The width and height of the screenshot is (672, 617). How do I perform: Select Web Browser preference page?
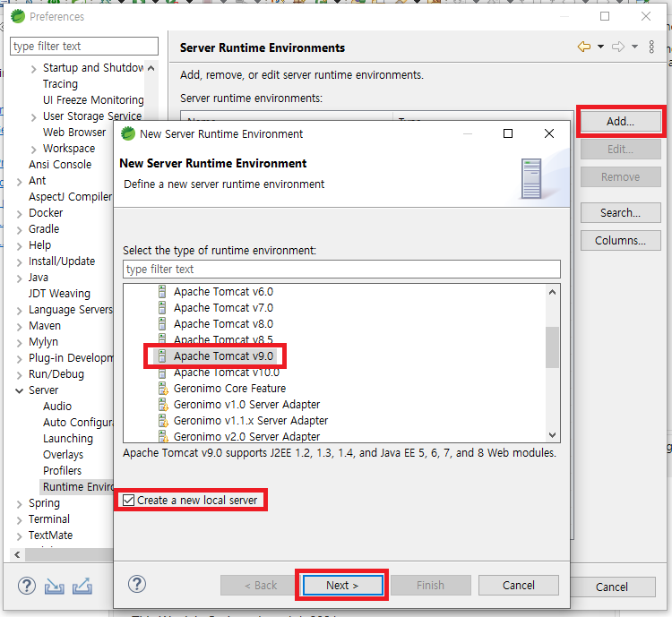click(74, 132)
